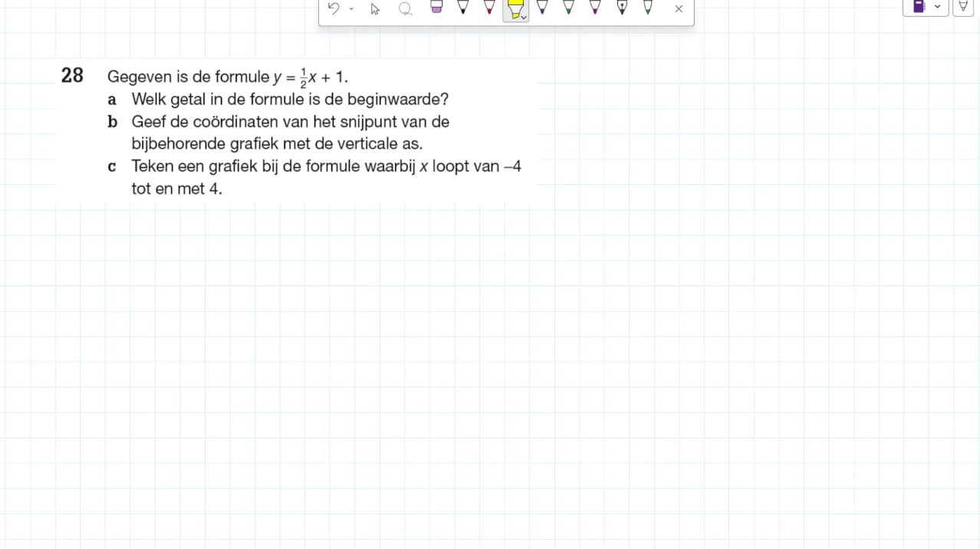The image size is (980, 549).
Task: Select the black pen
Action: click(x=463, y=8)
